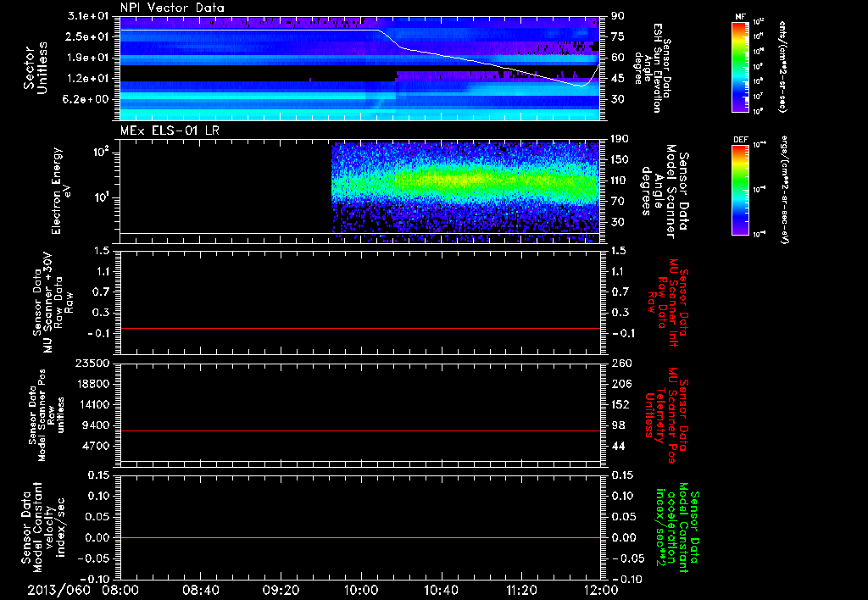Click the 10:00 time tick label
This screenshot has height=600, width=868.
pos(361,590)
